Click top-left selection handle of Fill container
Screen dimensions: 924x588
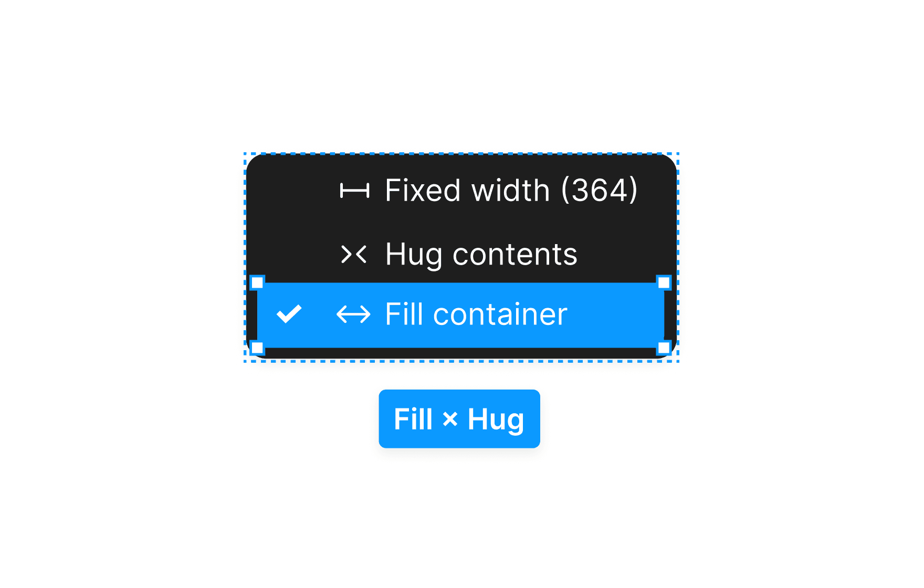click(x=257, y=283)
